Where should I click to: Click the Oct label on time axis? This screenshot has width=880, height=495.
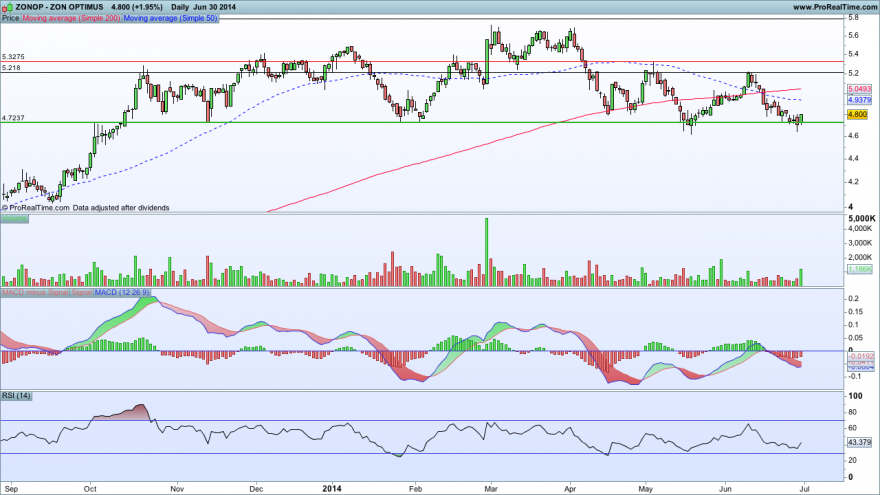pos(90,489)
